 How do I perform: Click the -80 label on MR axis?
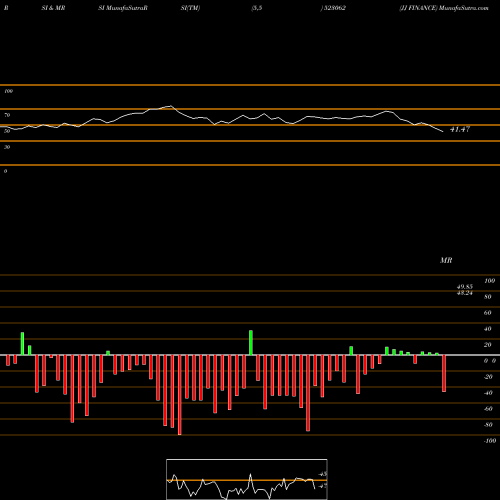click(488, 425)
